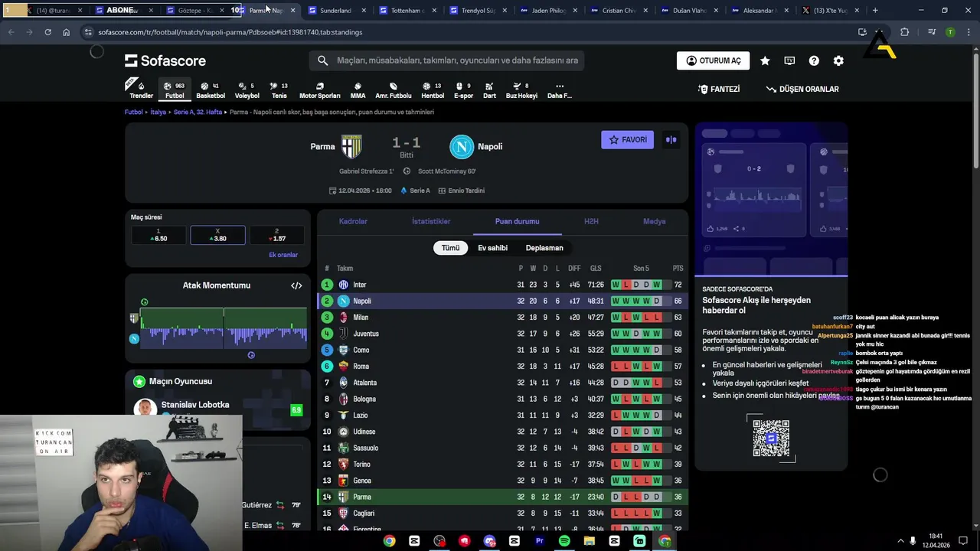Reload the page with browser refresh icon
This screenshot has width=980, height=551.
[x=47, y=32]
